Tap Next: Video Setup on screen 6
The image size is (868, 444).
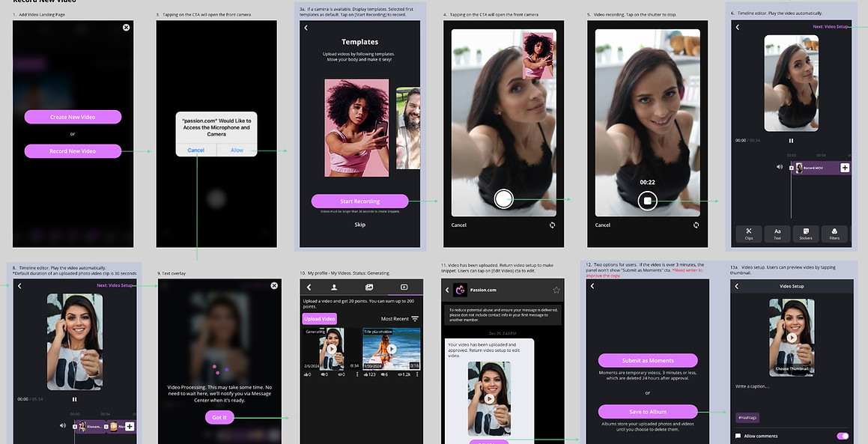pyautogui.click(x=830, y=26)
